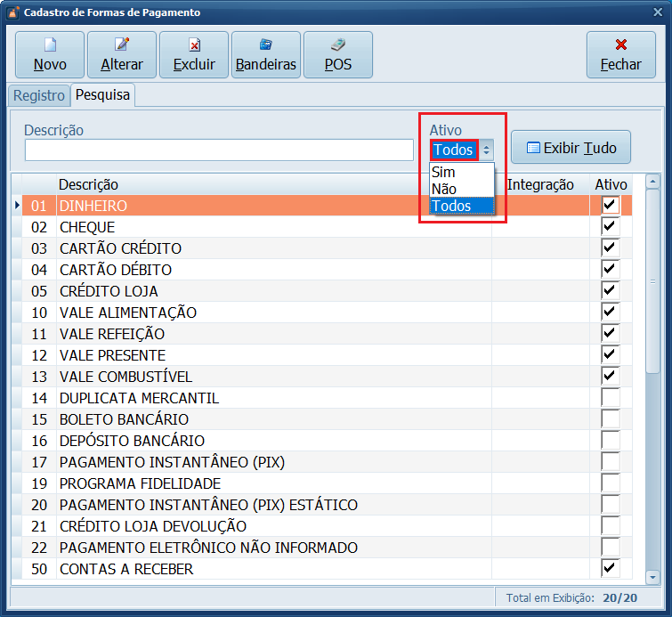Toggle the Ativo checkbox for DINHEIRO
This screenshot has height=617, width=672.
pyautogui.click(x=610, y=206)
